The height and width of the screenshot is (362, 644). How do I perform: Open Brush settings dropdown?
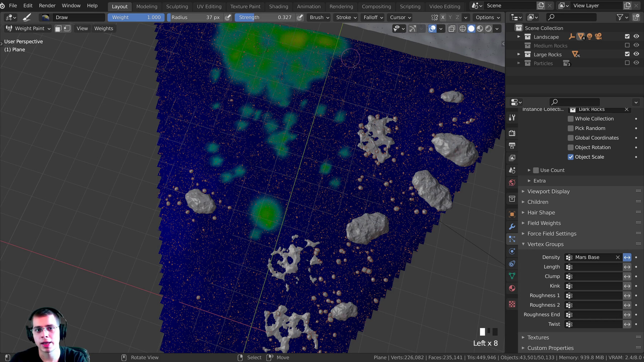click(319, 17)
